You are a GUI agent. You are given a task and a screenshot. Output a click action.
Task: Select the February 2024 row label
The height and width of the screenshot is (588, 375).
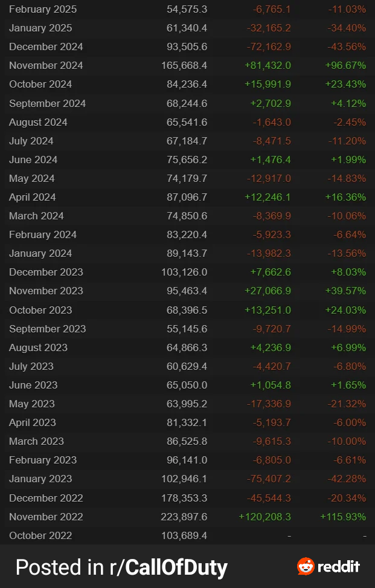click(43, 234)
